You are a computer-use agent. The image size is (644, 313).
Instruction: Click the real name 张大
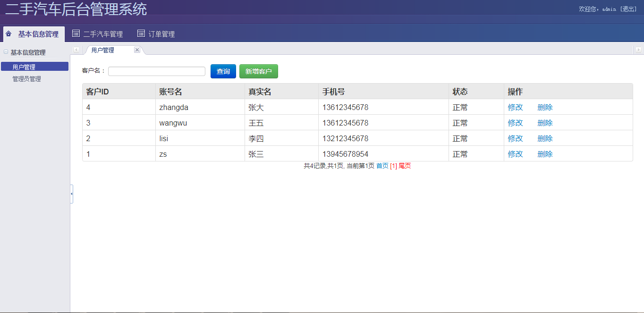click(x=256, y=107)
